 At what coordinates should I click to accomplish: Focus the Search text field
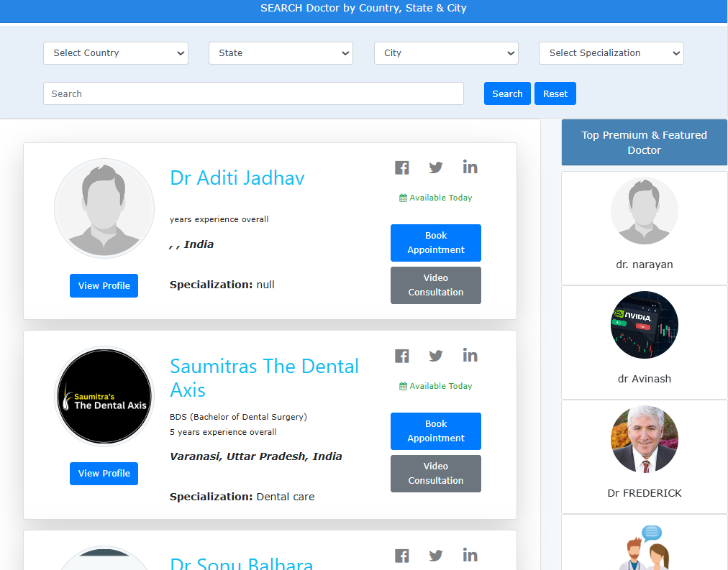tap(253, 93)
